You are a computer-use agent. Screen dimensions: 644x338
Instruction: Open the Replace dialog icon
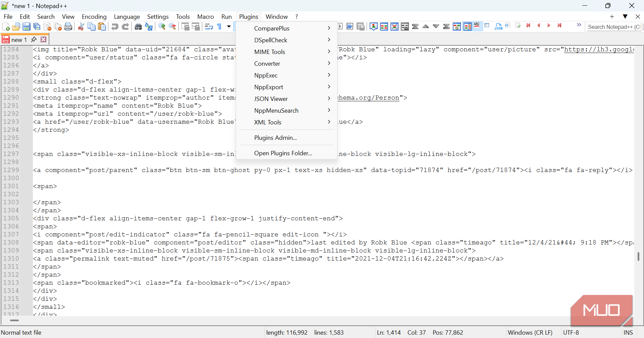pyautogui.click(x=149, y=27)
